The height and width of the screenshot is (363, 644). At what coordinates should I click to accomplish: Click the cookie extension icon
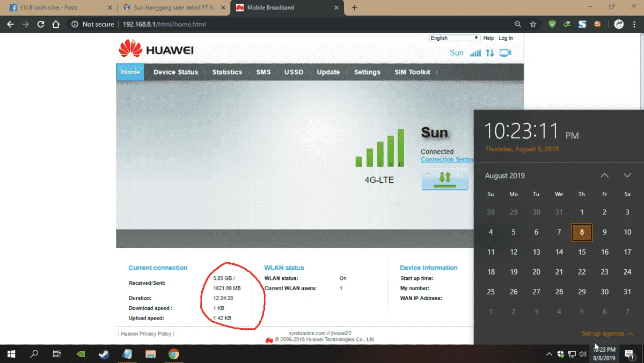(x=597, y=24)
